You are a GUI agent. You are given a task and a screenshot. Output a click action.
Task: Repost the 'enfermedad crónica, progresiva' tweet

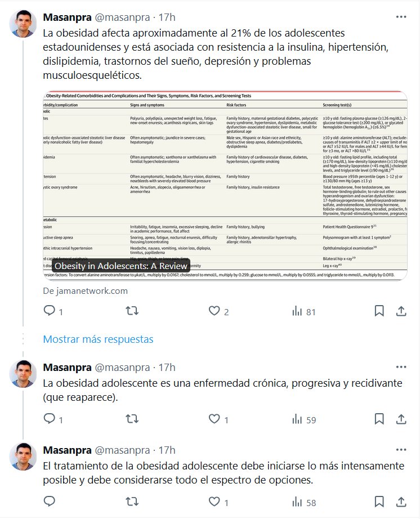132,419
